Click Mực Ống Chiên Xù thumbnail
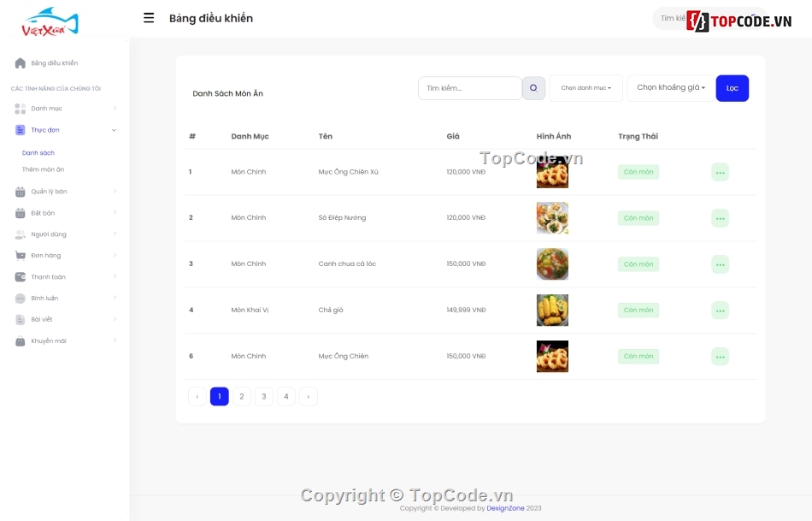Image resolution: width=812 pixels, height=521 pixels. (x=552, y=172)
